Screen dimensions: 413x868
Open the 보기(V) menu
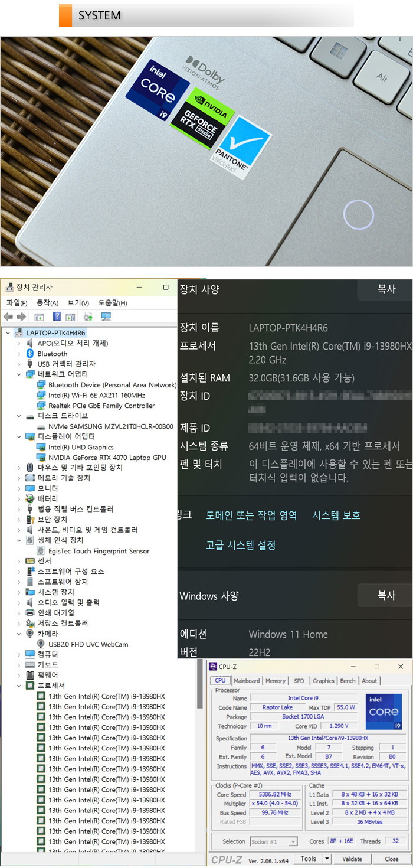78,303
